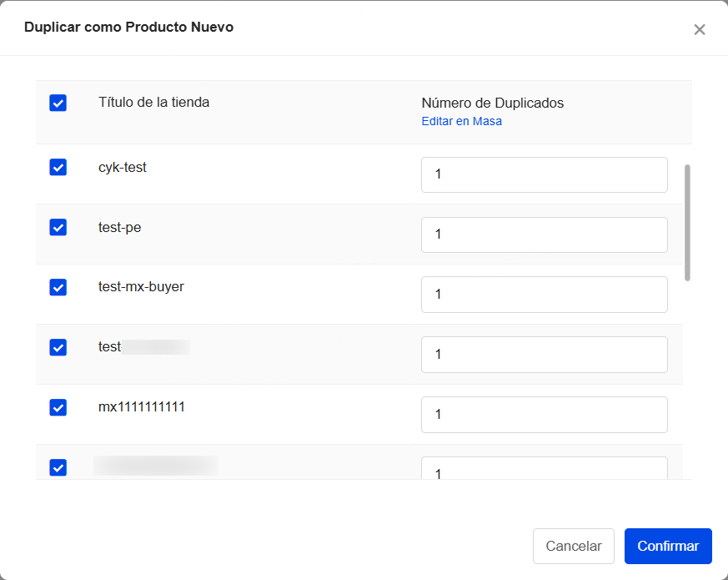The height and width of the screenshot is (580, 728).
Task: Toggle checkbox in the fourth store row
Action: click(58, 347)
